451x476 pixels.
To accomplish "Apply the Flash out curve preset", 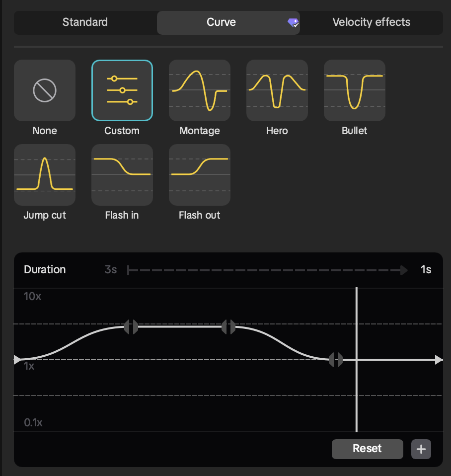I will tap(199, 175).
